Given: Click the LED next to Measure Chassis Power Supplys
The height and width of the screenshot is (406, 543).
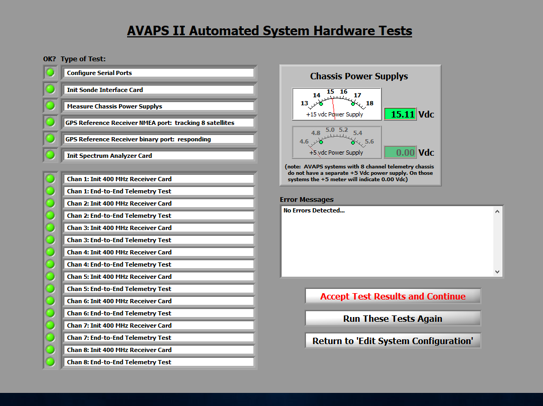Looking at the screenshot, I should 50,105.
